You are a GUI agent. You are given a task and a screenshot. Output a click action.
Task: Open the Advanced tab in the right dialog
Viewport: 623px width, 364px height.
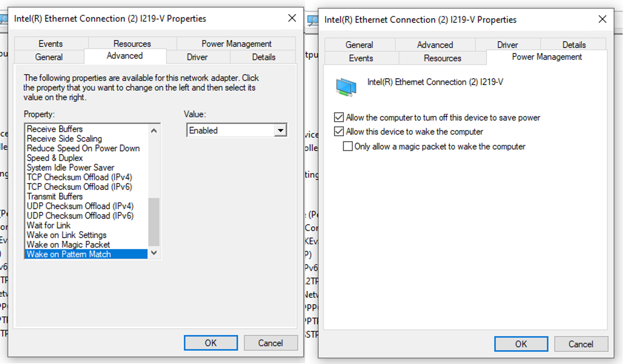pyautogui.click(x=435, y=44)
